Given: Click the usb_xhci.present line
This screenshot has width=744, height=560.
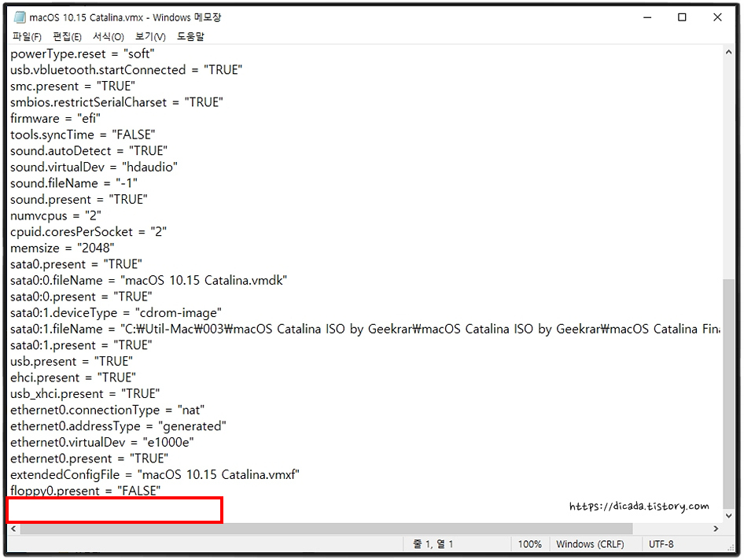Looking at the screenshot, I should click(x=85, y=393).
